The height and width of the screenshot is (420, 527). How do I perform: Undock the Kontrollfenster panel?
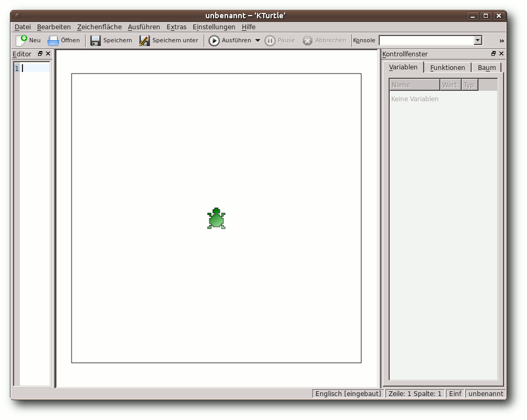tap(494, 54)
